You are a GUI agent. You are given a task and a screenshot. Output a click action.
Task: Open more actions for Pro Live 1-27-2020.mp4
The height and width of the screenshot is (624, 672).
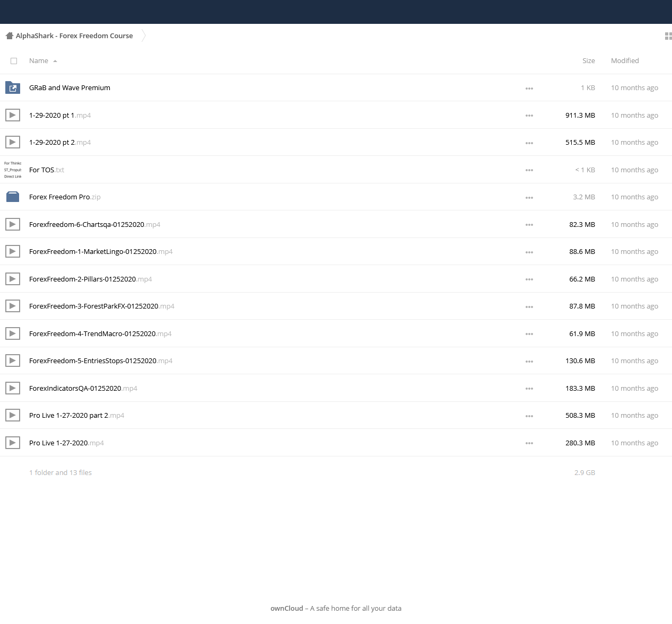(x=529, y=443)
